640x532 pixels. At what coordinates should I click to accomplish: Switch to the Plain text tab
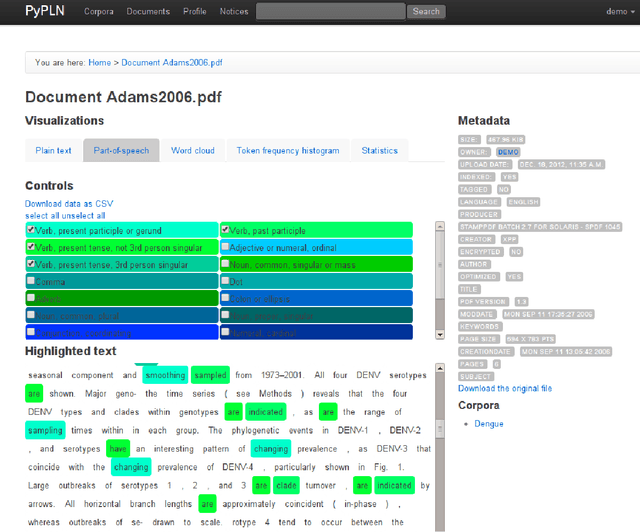(x=53, y=151)
